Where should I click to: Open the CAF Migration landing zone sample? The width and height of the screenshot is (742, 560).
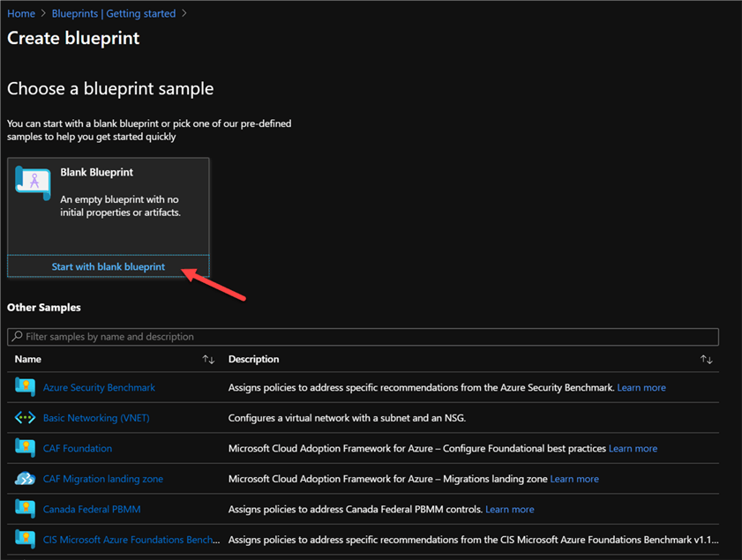[102, 479]
